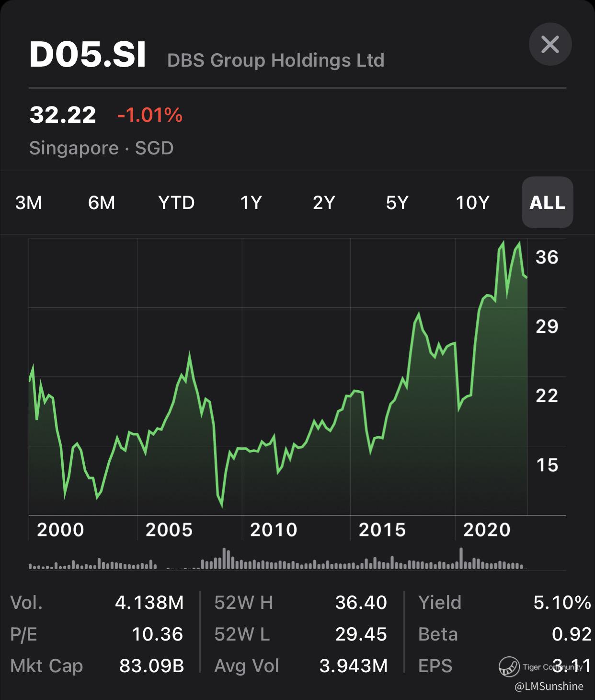Tap the Mkt Cap label
Screen dimensions: 595x700
tap(46, 666)
